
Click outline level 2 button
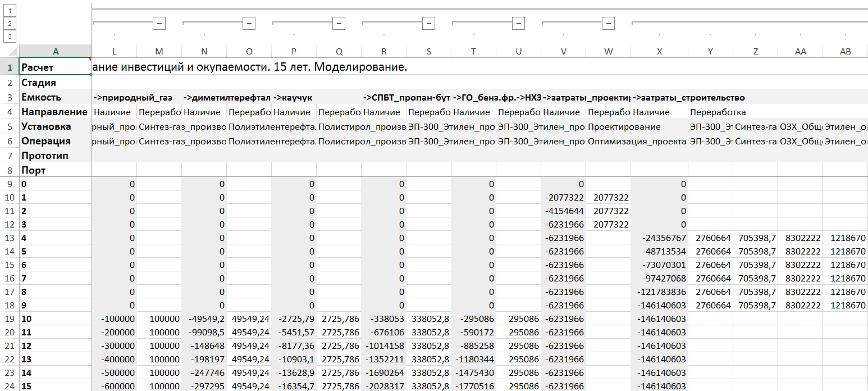coord(10,24)
